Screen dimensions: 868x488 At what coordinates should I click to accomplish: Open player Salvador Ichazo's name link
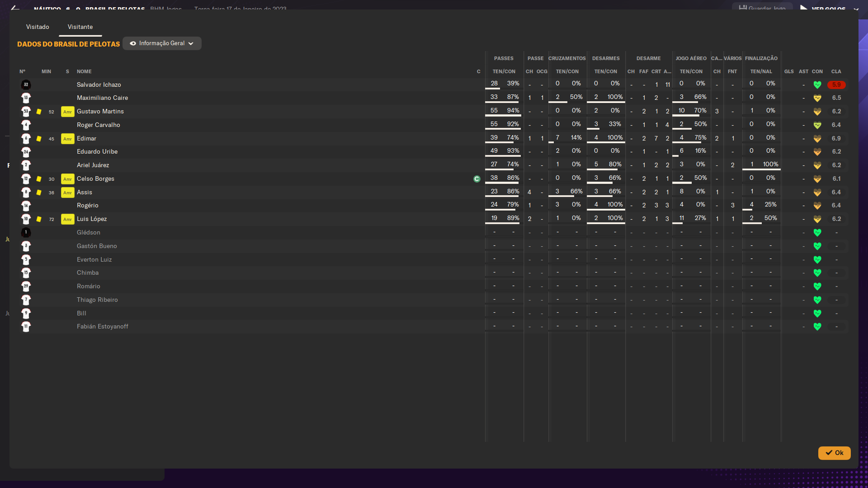pyautogui.click(x=99, y=84)
